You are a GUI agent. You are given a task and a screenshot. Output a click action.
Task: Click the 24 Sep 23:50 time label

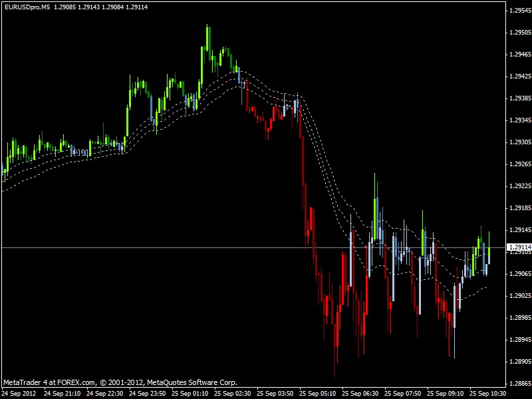click(x=147, y=394)
